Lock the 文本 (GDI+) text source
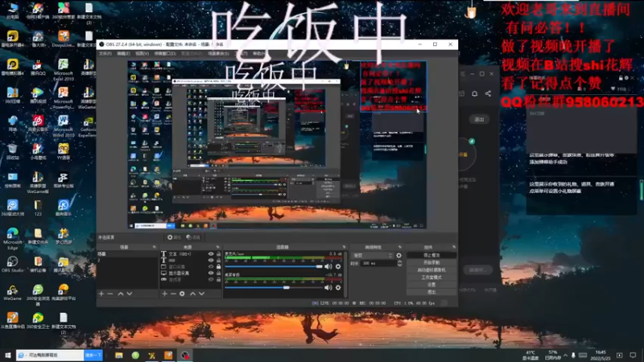Image resolution: width=644 pixels, height=362 pixels. point(218,254)
